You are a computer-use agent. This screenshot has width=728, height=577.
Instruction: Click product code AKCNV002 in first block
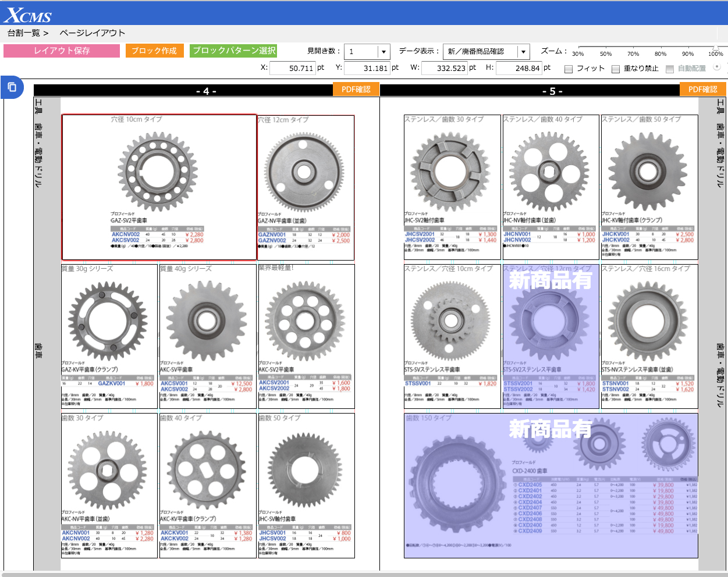pyautogui.click(x=126, y=234)
